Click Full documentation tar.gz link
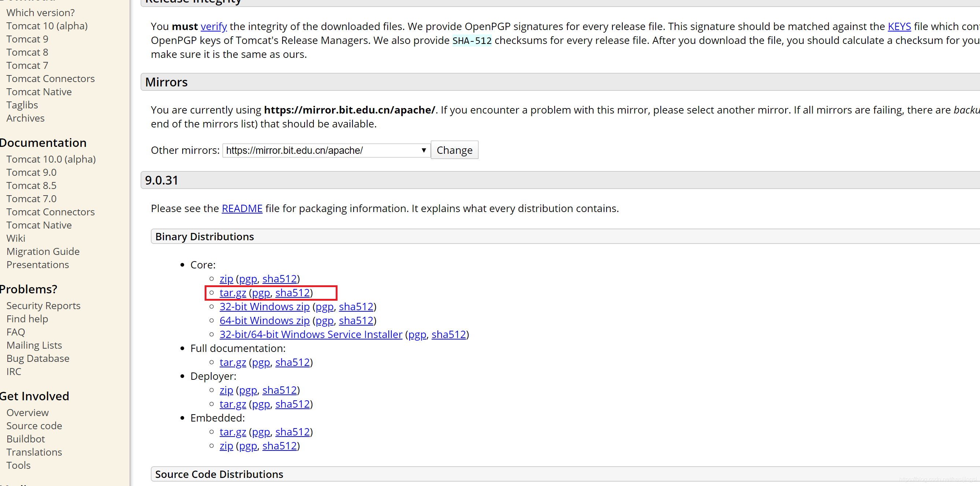 [x=232, y=361]
